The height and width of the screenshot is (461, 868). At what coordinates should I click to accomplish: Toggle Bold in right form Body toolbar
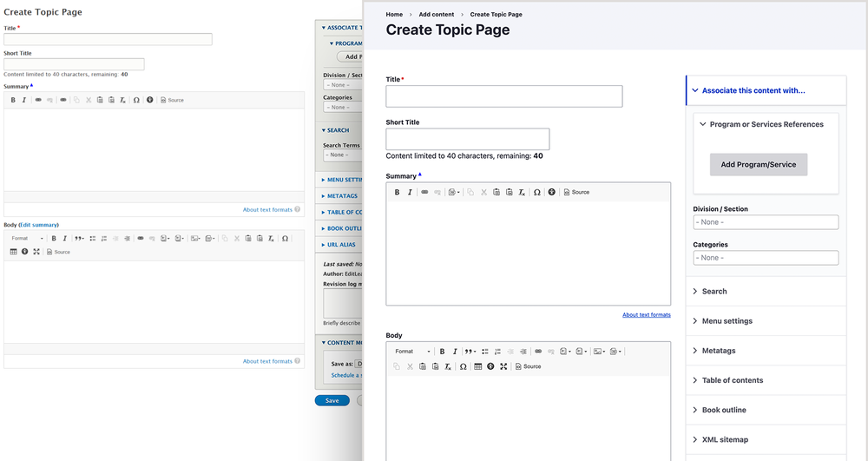click(443, 352)
